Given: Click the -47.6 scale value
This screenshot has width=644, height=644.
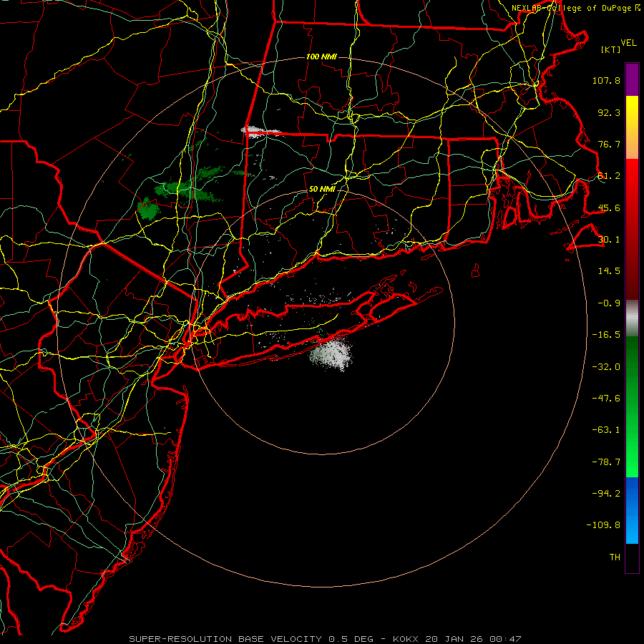Looking at the screenshot, I should [x=606, y=399].
